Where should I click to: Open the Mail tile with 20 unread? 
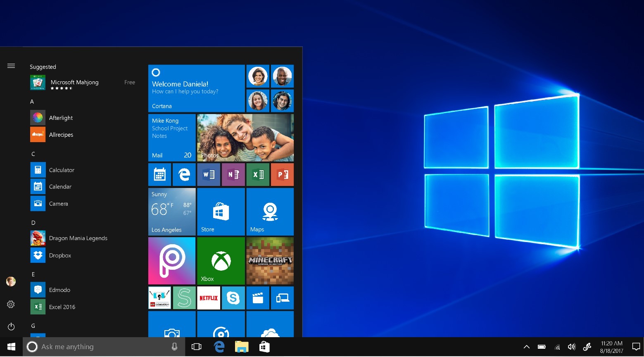[x=172, y=138]
